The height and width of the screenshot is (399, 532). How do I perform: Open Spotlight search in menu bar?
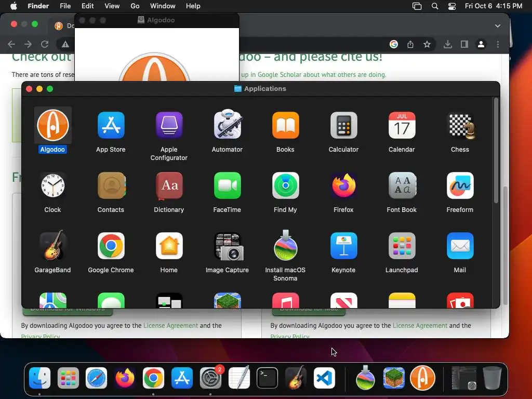click(435, 6)
